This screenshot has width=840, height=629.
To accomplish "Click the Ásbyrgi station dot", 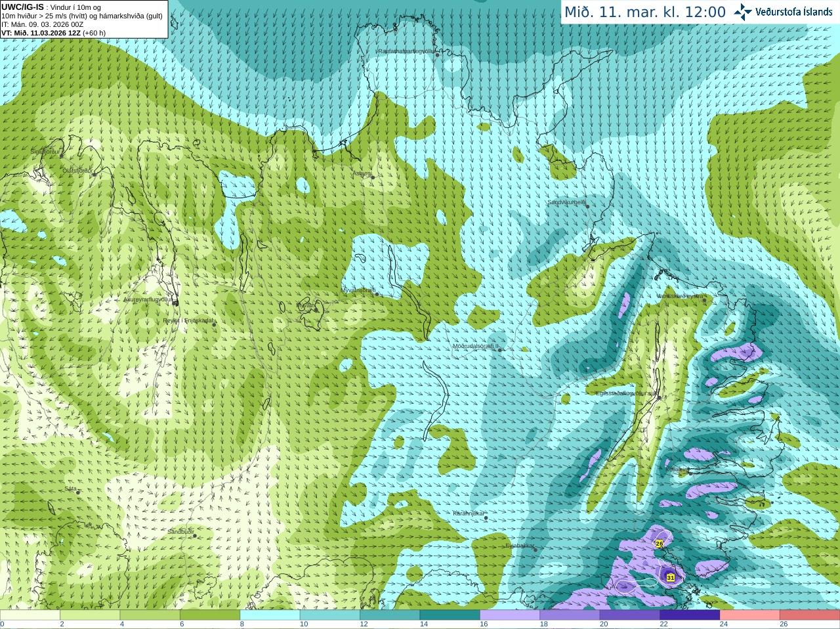I will (373, 177).
